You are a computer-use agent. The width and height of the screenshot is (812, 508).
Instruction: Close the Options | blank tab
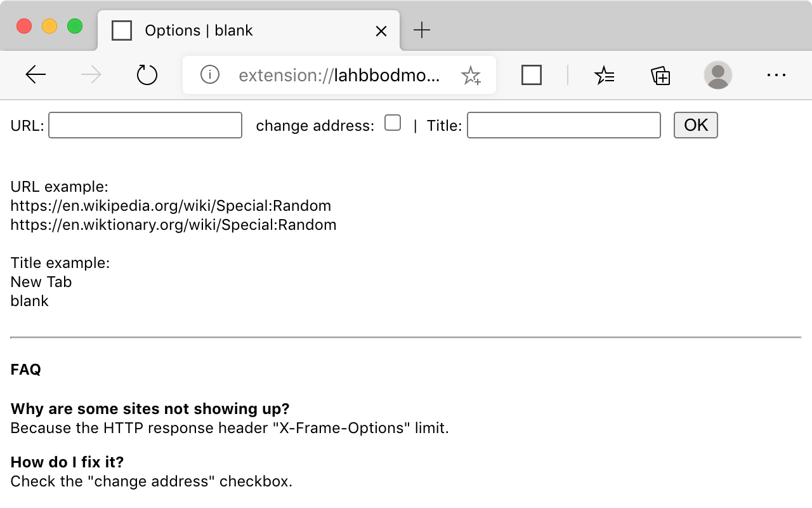click(x=381, y=30)
